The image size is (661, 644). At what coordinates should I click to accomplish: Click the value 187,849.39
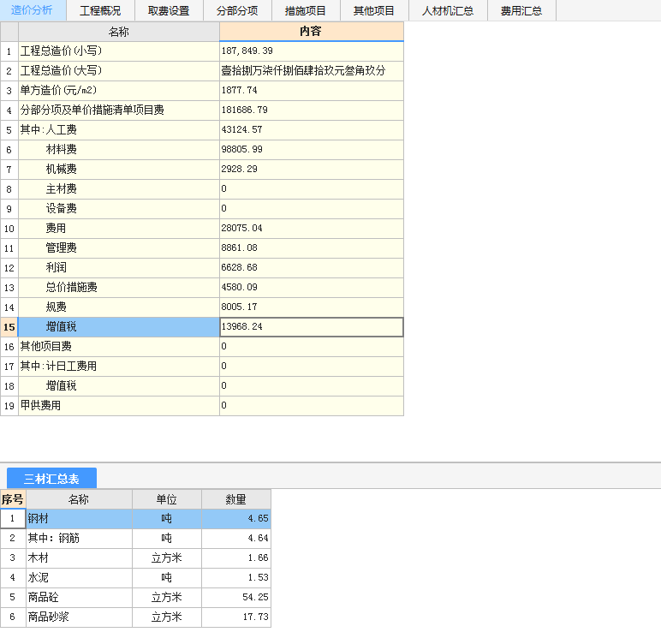(311, 51)
